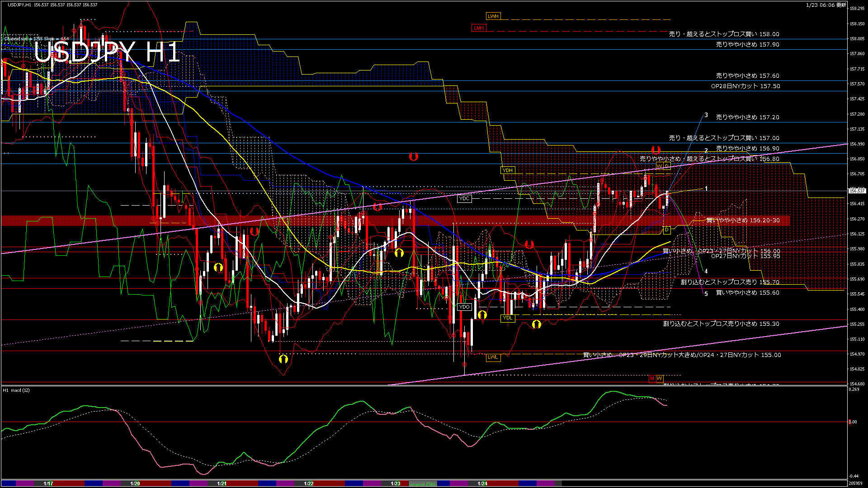
Task: Click the LWH last-week-high marker
Action: (x=493, y=16)
